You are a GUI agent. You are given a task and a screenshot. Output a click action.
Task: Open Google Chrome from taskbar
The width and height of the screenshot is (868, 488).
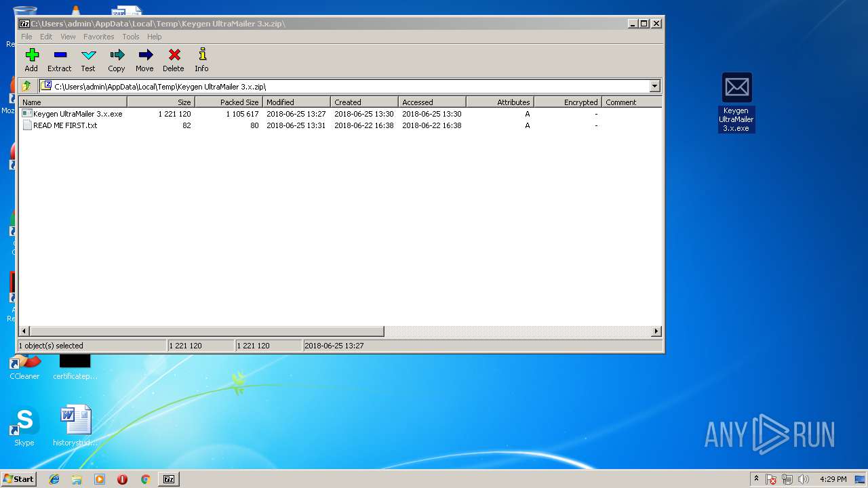tap(145, 479)
